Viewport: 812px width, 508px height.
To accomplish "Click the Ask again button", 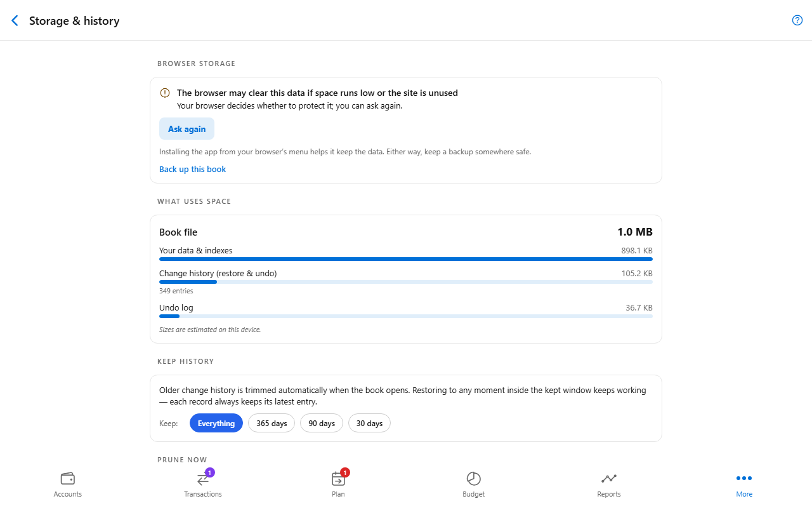I will coord(187,129).
